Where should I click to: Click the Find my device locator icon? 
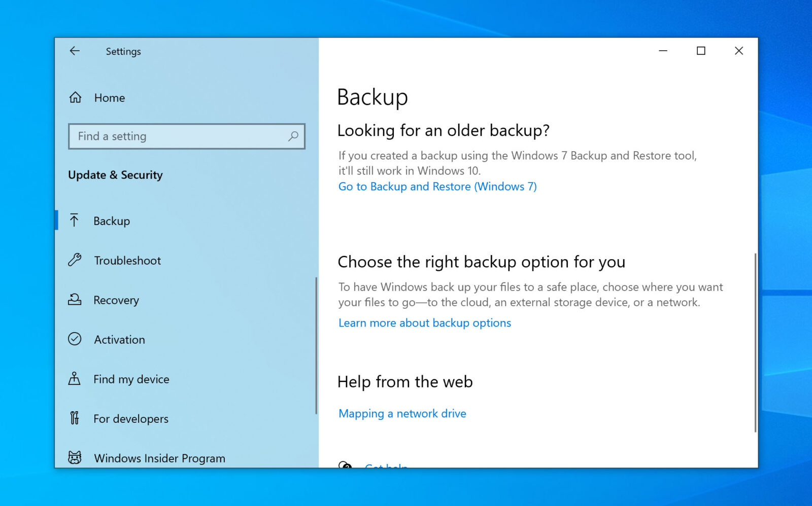(75, 378)
